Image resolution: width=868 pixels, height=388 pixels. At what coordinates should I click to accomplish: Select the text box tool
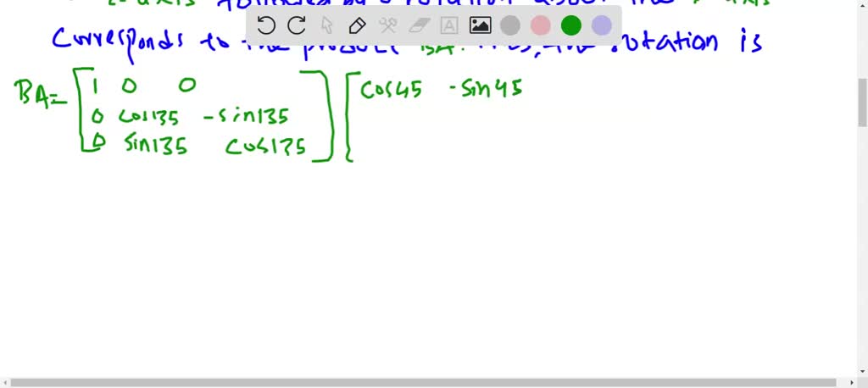[x=449, y=25]
